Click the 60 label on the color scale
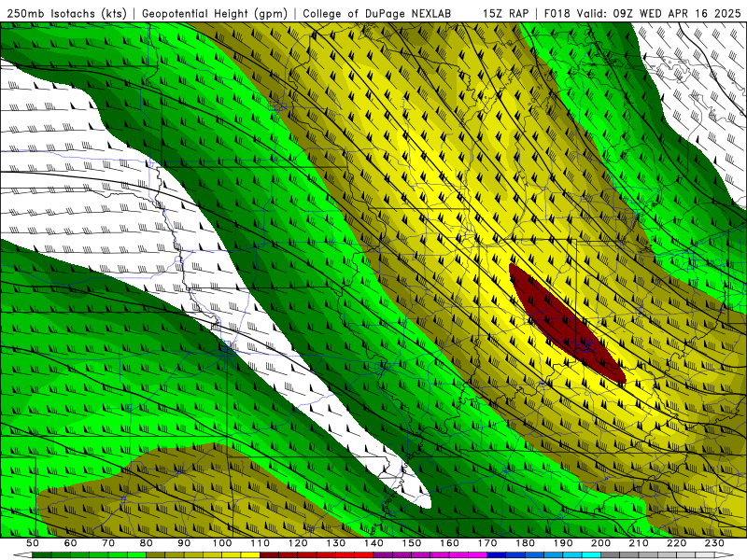747x560 pixels. (x=70, y=543)
